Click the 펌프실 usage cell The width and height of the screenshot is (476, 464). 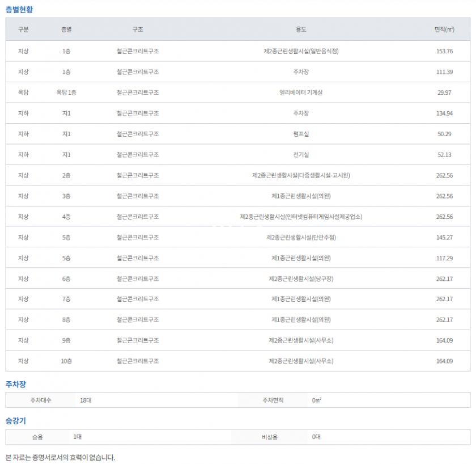click(301, 134)
